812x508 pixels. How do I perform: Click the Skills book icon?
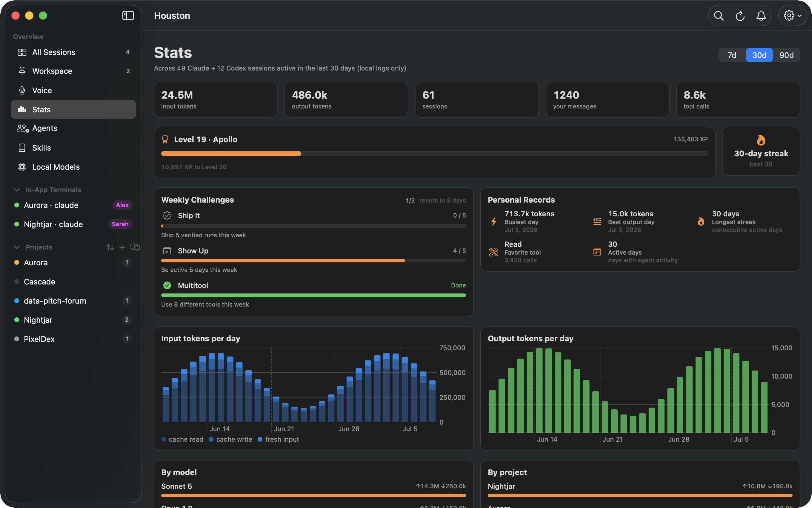tap(22, 148)
